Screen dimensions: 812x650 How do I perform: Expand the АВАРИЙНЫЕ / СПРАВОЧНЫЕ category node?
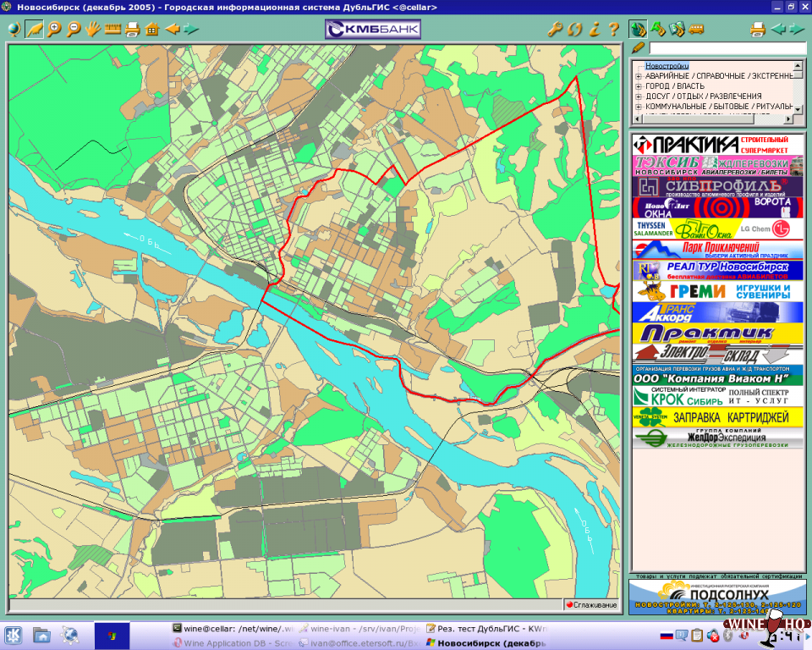pos(639,76)
